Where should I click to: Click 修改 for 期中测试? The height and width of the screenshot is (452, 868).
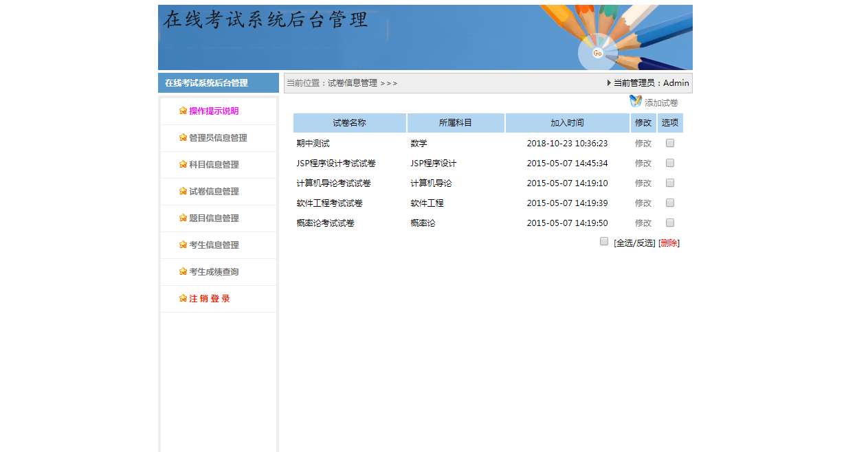click(643, 144)
